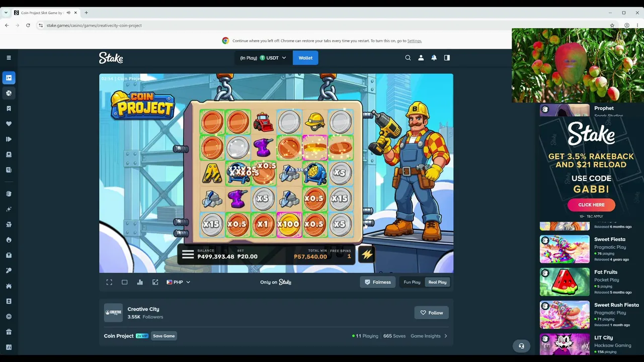Click the gold X100 coin
Screen dimensions: 644x362
point(288,224)
